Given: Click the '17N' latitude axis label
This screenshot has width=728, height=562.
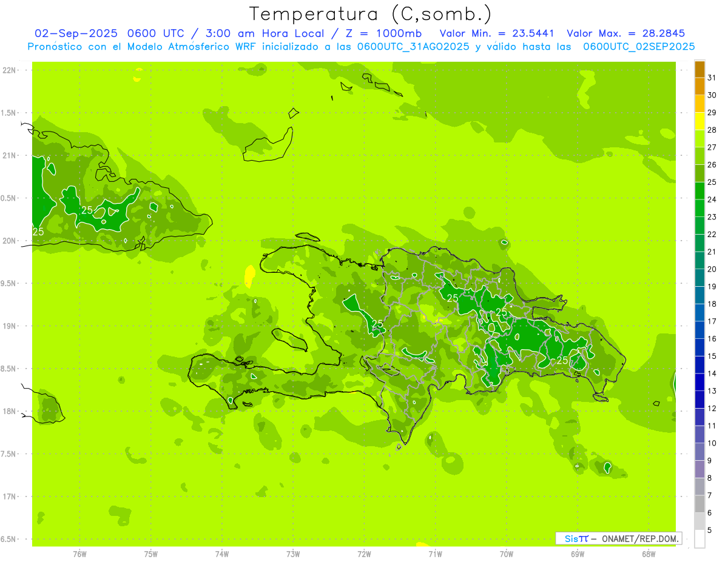Looking at the screenshot, I should point(10,497).
